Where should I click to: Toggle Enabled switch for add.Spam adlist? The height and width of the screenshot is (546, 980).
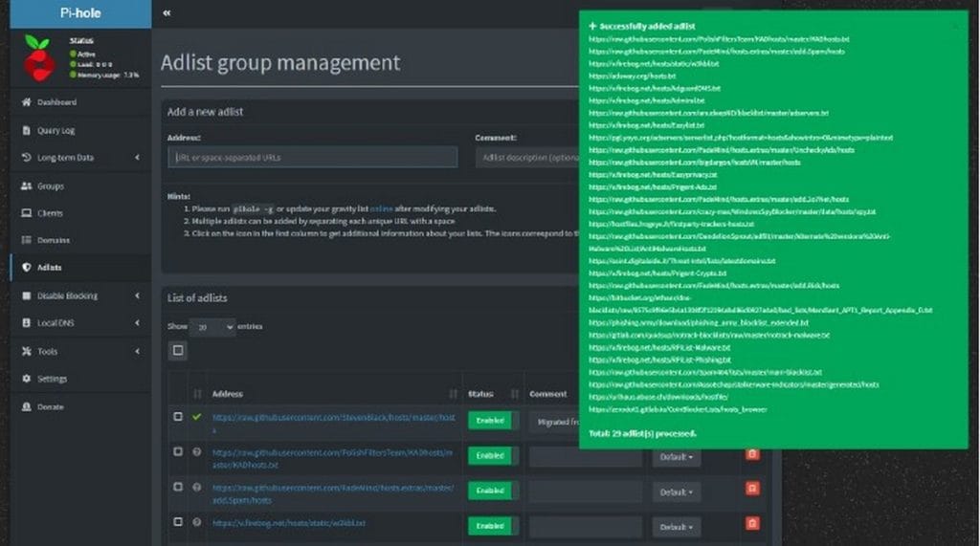pos(493,491)
